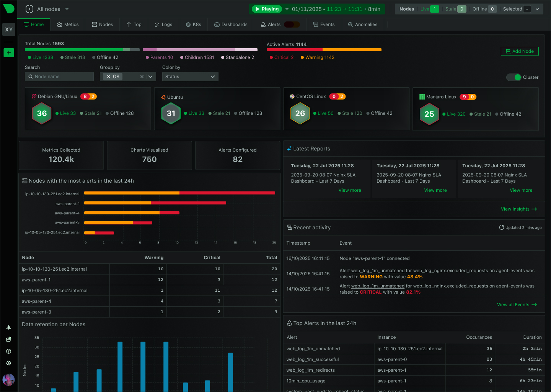
Task: Switch to the Metrics tab
Action: pyautogui.click(x=68, y=24)
